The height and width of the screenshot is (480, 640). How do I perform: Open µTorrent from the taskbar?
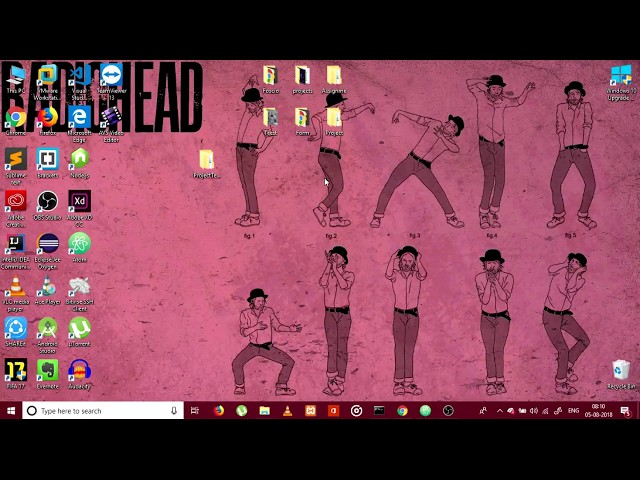pyautogui.click(x=242, y=411)
